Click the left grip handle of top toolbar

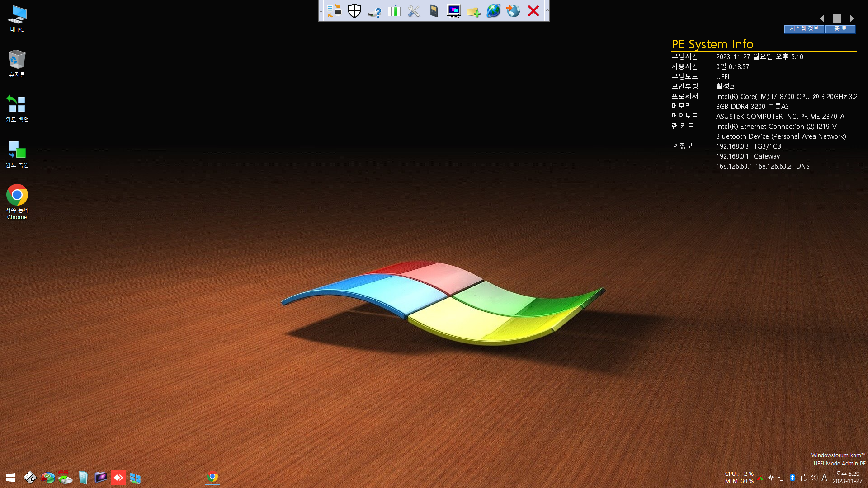(x=321, y=11)
